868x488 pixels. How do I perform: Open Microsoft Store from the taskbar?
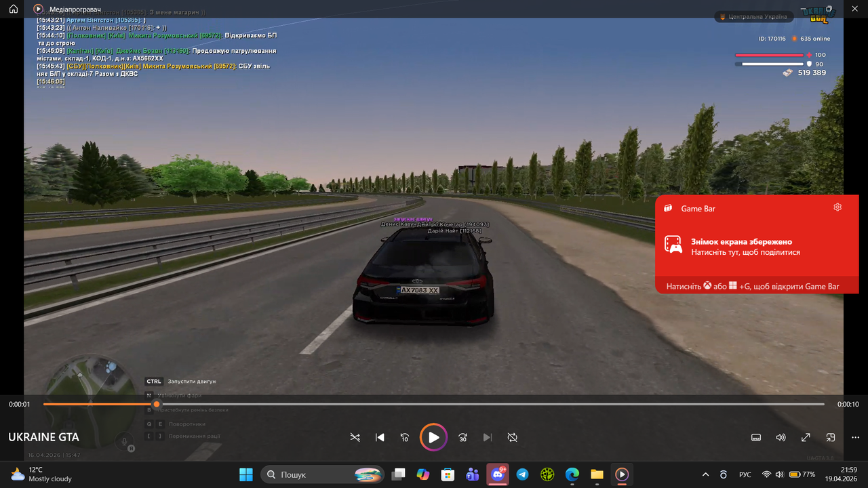coord(448,474)
